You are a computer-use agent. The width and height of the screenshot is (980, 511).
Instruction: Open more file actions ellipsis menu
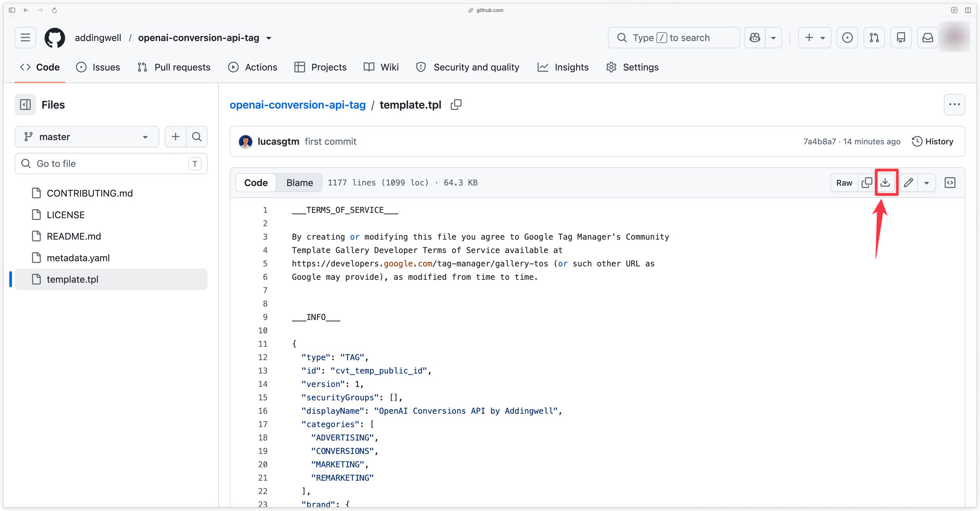point(954,104)
